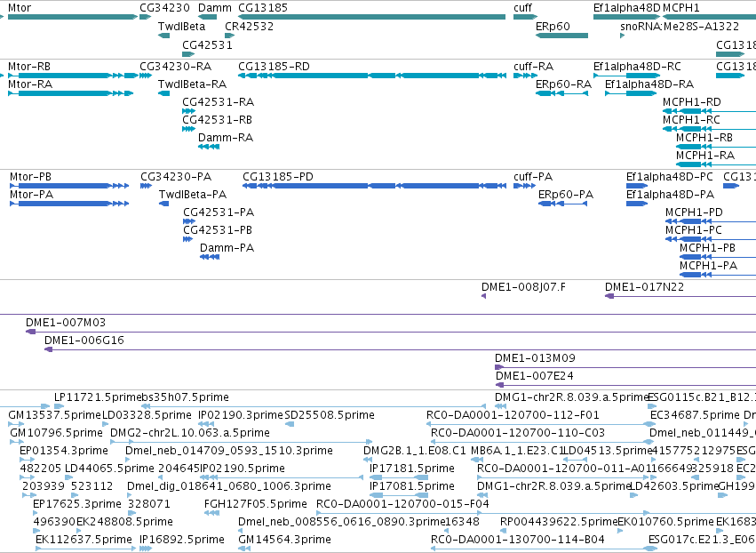This screenshot has height=553, width=756.
Task: Click the DME1-008J07.F clone label
Action: tap(523, 287)
